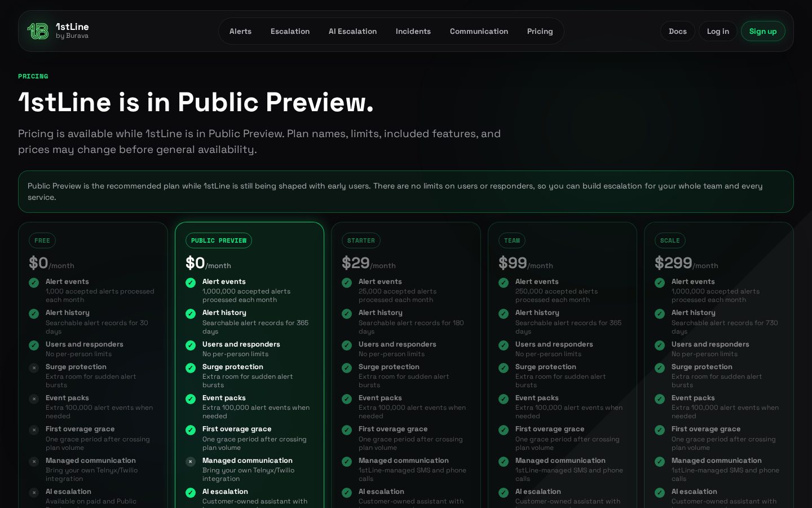Viewport: 812px width, 508px height.
Task: Click the Team Alert history check icon
Action: (x=504, y=314)
